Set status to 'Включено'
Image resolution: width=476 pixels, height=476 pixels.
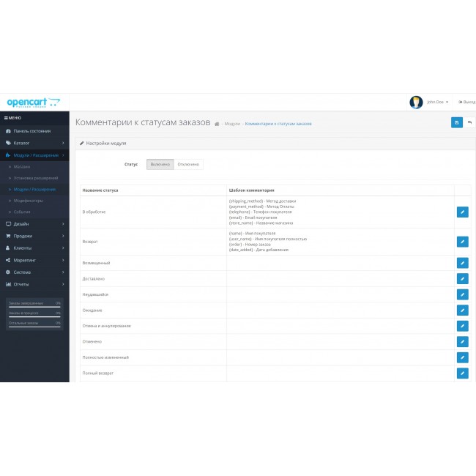tap(160, 165)
